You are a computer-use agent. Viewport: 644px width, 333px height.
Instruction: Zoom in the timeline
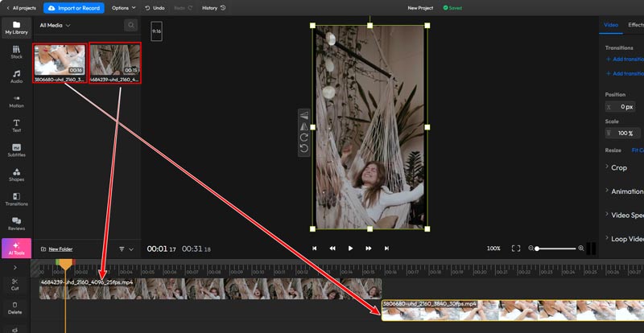click(580, 249)
